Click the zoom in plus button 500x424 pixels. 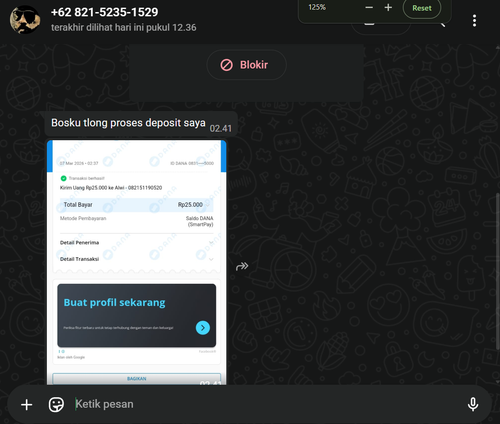coord(388,7)
